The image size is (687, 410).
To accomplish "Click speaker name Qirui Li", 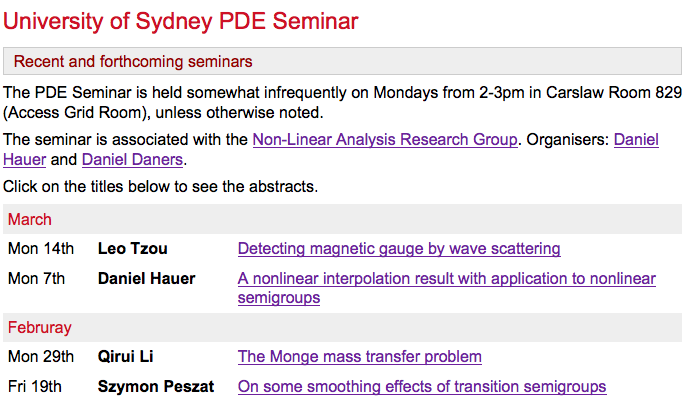I will click(x=125, y=357).
